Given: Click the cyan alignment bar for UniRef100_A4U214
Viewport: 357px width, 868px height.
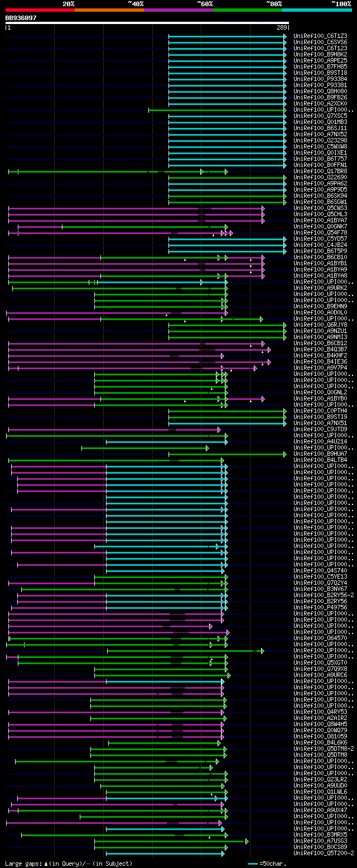Looking at the screenshot, I should pyautogui.click(x=167, y=442).
